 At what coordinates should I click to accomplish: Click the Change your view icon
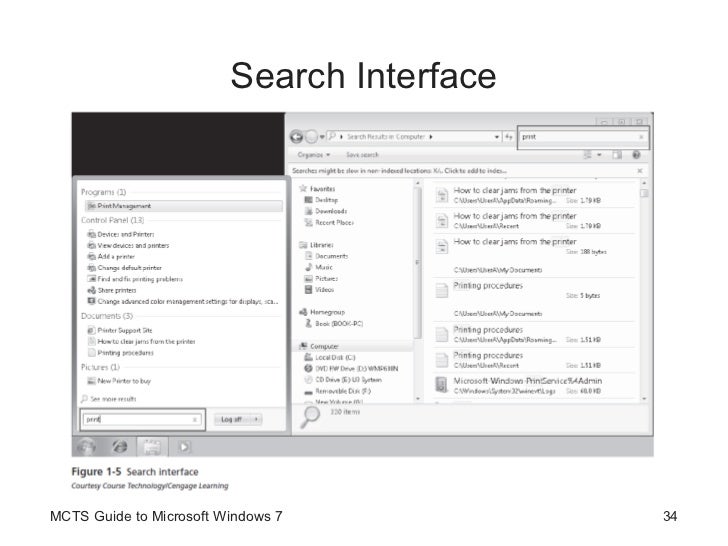tap(587, 155)
